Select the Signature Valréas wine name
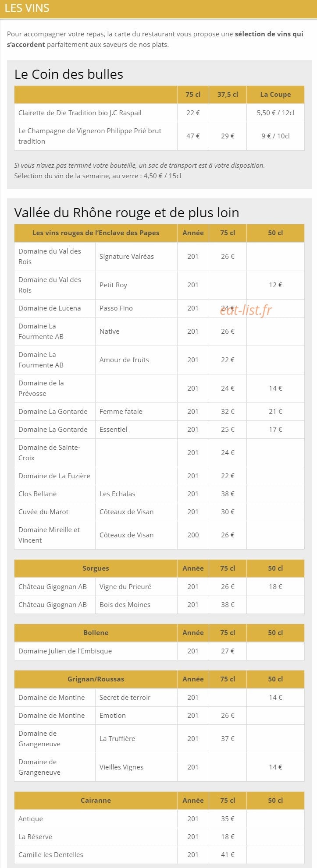Image resolution: width=317 pixels, height=868 pixels. (127, 257)
